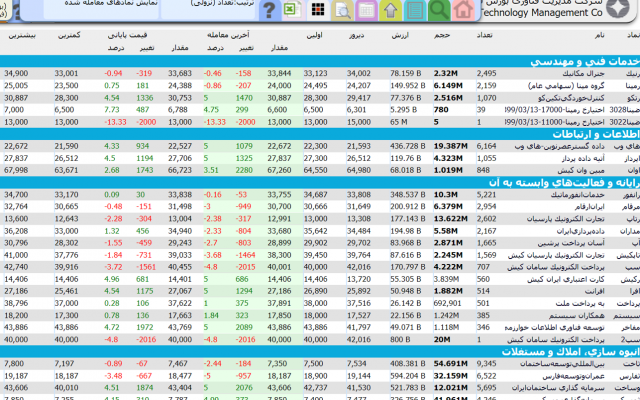Viewport: 640px width, 400px height.
Task: Select the 54.691M volume cell
Action: coord(449,364)
